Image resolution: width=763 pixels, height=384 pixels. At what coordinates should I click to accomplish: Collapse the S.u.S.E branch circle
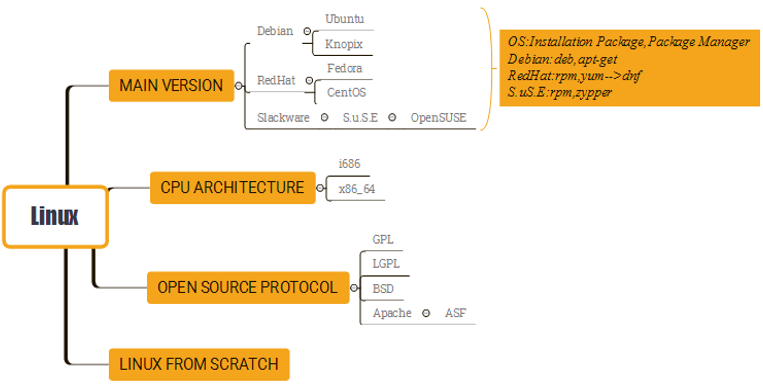392,118
